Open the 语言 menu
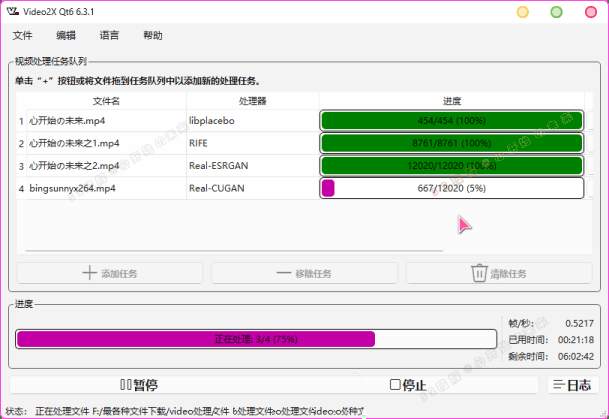Image resolution: width=609 pixels, height=419 pixels. pyautogui.click(x=109, y=35)
